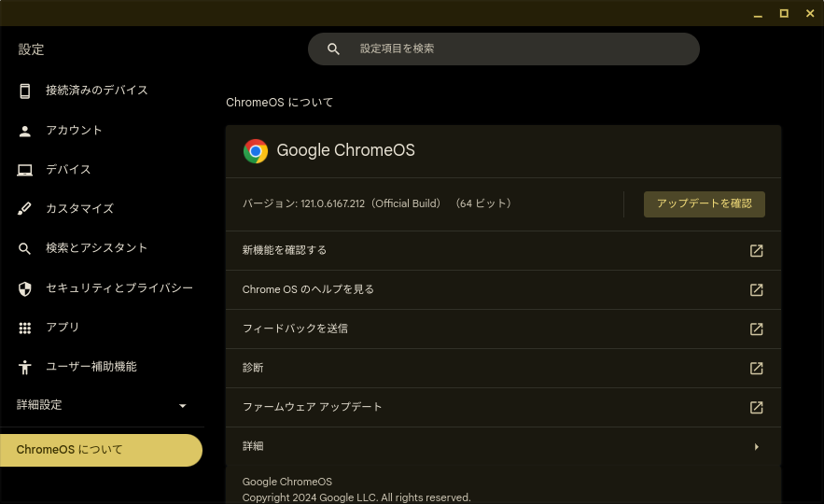Click the laptop icon beside デバイス
Screen dimensions: 824x504
(24, 170)
